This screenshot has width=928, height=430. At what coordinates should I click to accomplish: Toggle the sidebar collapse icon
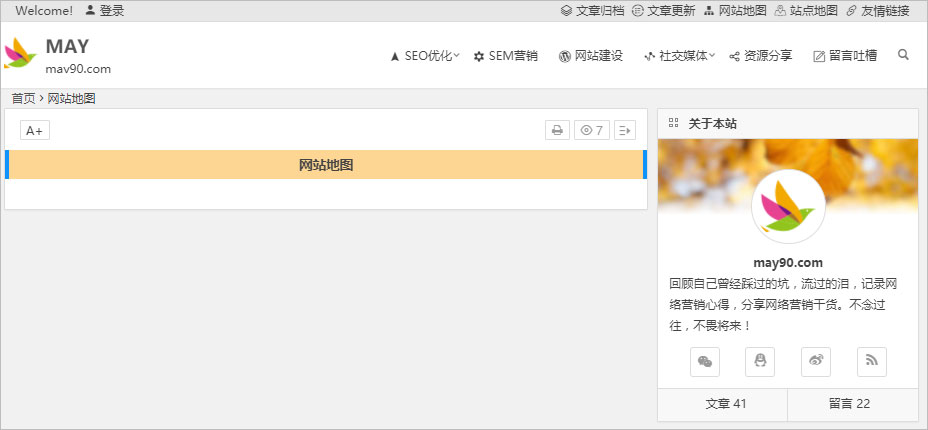coord(625,131)
